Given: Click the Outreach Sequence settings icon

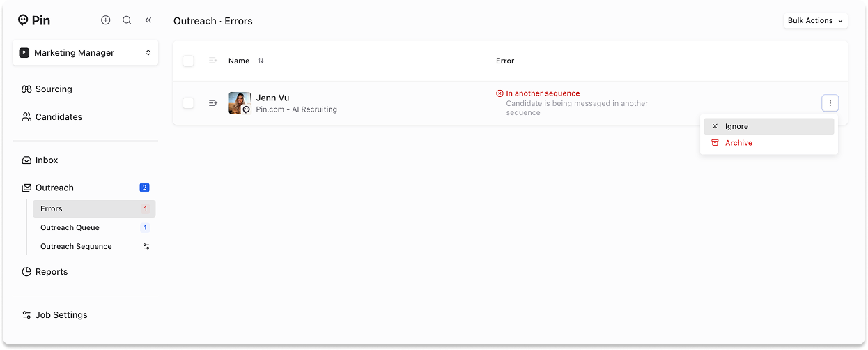Looking at the screenshot, I should coord(146,247).
